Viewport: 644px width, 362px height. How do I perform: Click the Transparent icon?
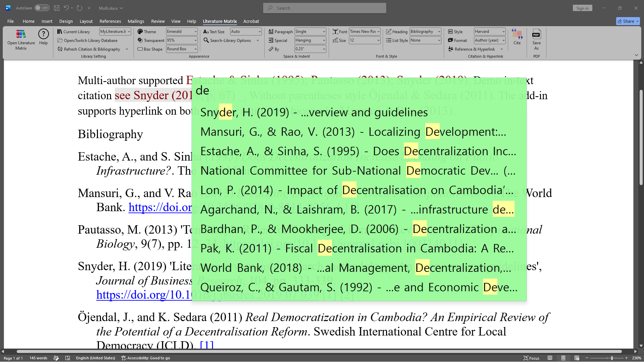pos(140,40)
